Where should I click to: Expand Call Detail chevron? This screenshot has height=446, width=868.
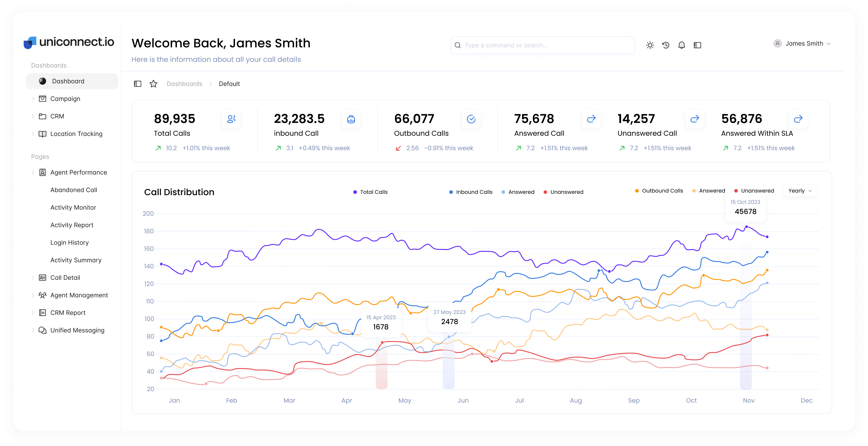coord(33,277)
